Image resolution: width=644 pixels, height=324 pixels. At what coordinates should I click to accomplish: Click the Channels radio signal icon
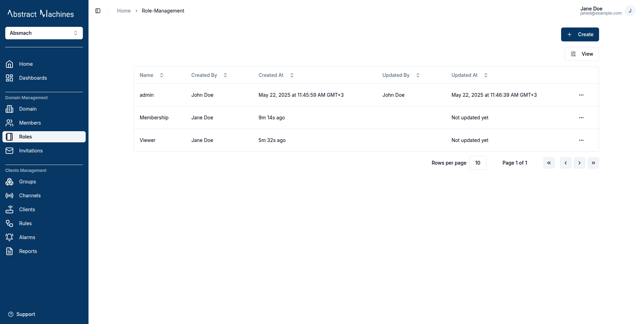(9, 196)
